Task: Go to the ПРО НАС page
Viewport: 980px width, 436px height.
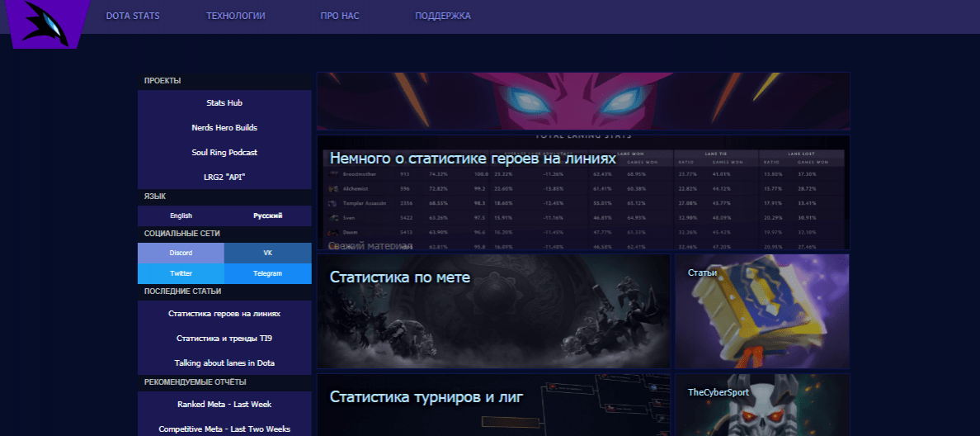Action: click(339, 17)
